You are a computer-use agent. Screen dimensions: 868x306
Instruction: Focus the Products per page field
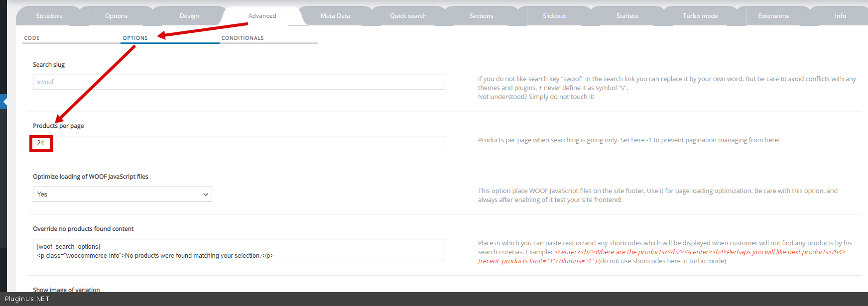239,144
